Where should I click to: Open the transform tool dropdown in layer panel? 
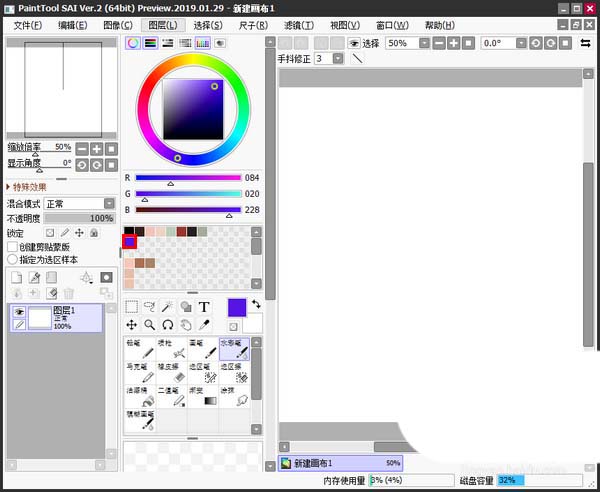pyautogui.click(x=87, y=277)
